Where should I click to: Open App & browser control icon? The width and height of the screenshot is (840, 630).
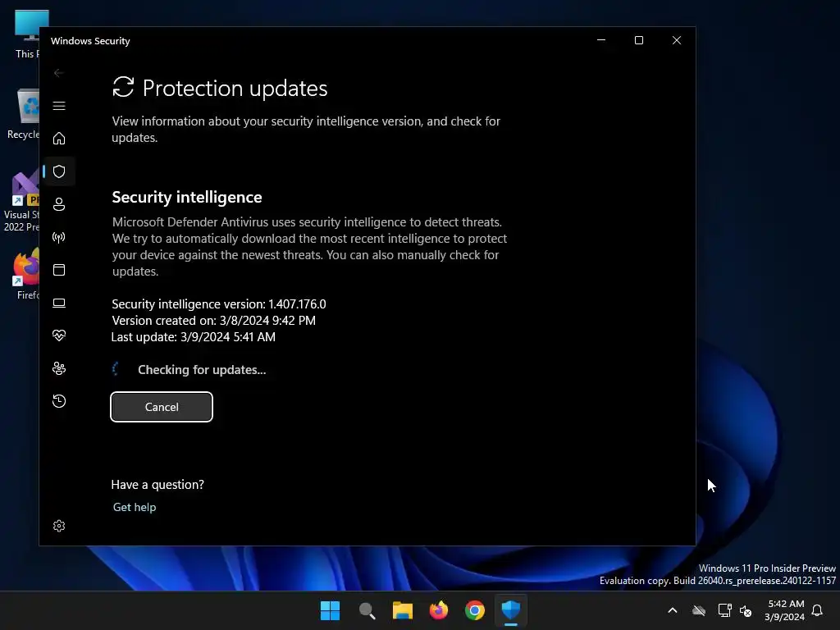(59, 270)
